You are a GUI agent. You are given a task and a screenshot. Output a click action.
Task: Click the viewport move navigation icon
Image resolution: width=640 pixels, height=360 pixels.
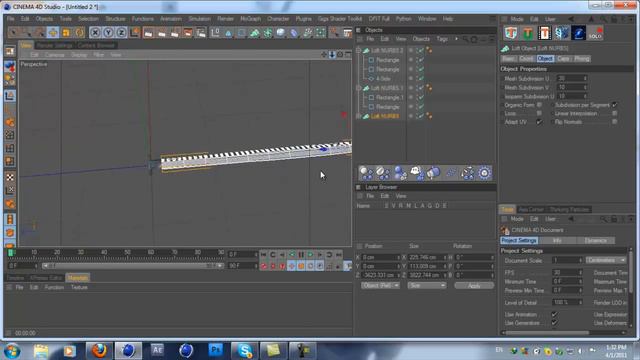pos(324,54)
